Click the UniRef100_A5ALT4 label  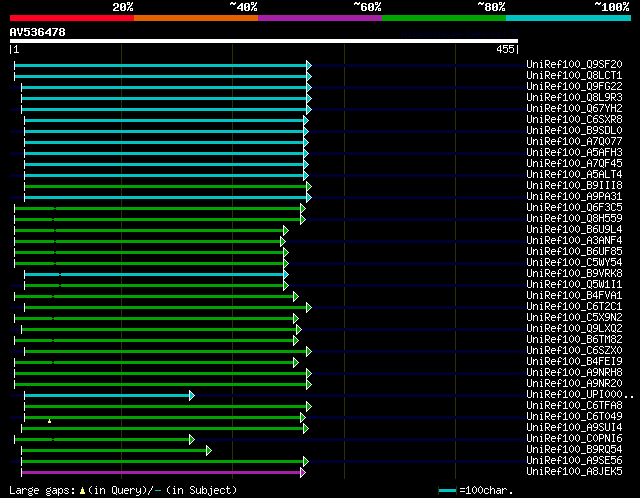[574, 174]
